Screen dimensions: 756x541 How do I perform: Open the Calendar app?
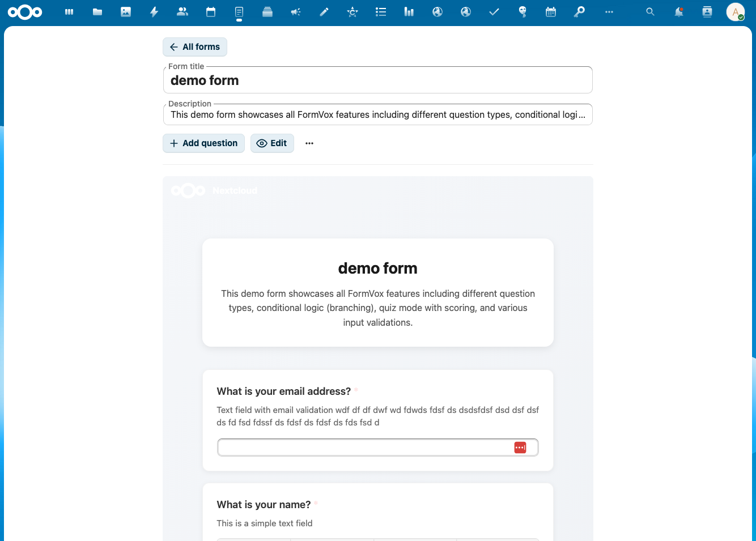point(210,11)
